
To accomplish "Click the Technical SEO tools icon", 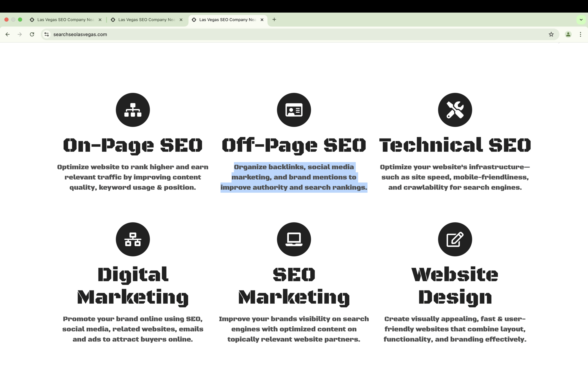I will click(455, 110).
